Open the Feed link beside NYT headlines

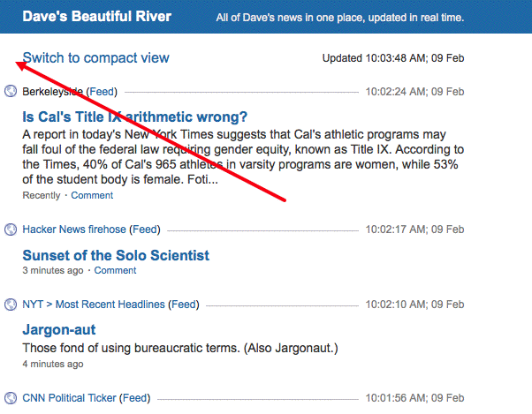pyautogui.click(x=185, y=305)
